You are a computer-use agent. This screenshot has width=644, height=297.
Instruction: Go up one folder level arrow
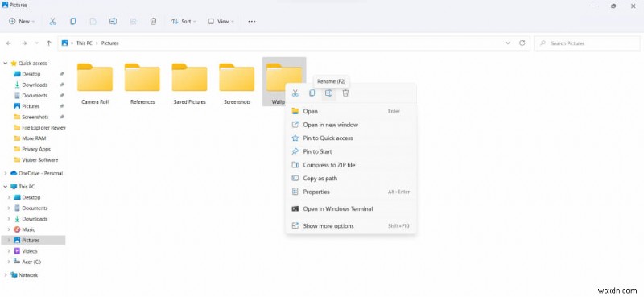point(49,43)
